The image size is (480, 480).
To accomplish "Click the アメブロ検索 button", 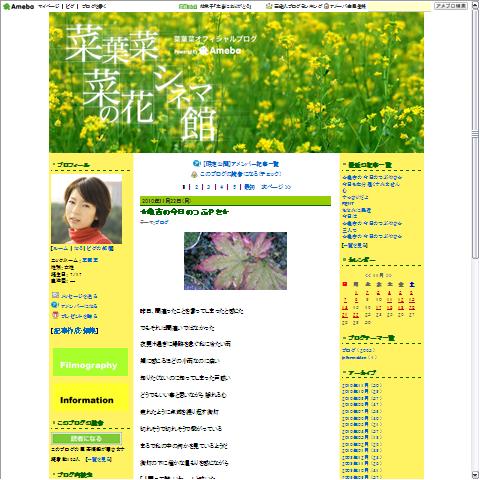I will [x=451, y=6].
